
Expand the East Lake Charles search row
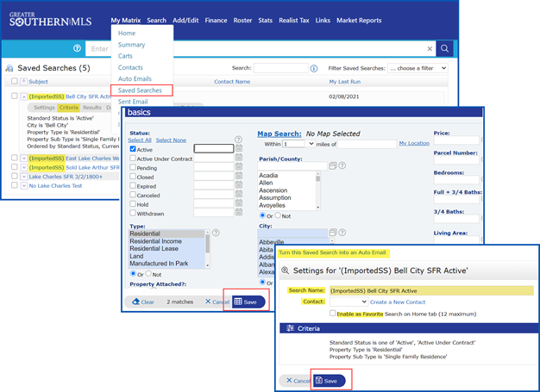click(x=24, y=159)
